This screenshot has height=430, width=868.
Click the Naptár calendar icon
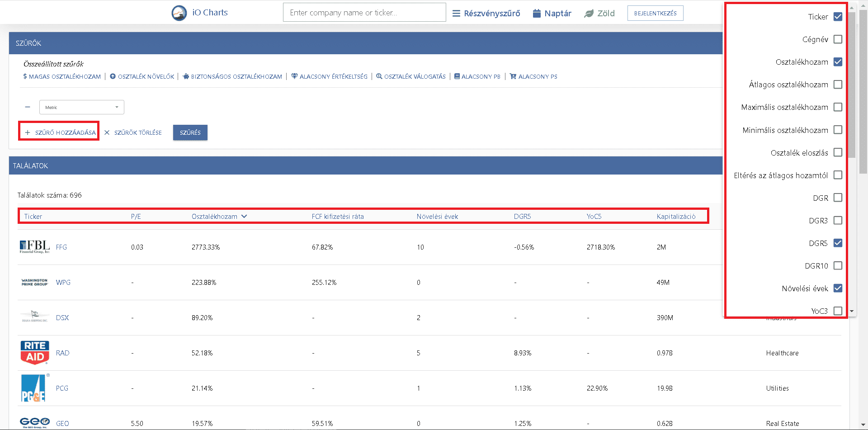(x=537, y=13)
